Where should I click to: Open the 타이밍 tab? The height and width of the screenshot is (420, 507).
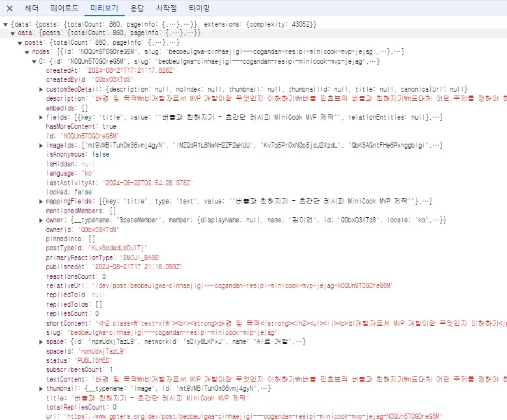click(199, 8)
